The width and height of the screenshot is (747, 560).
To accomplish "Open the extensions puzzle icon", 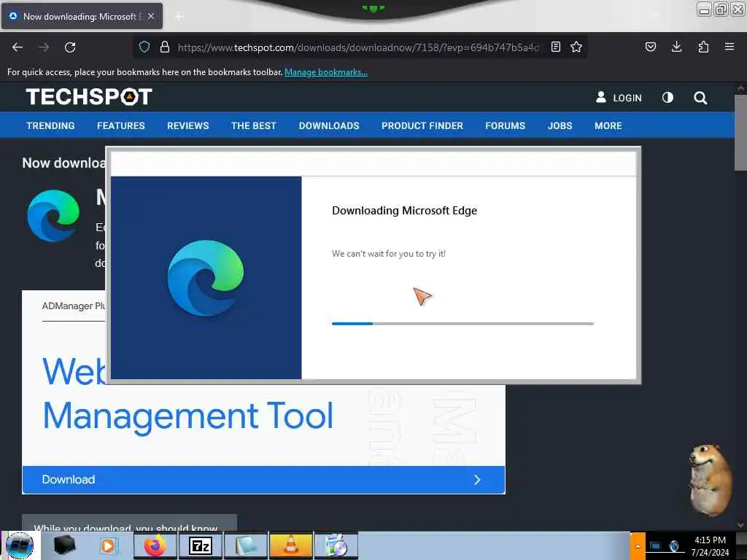I will [x=703, y=47].
